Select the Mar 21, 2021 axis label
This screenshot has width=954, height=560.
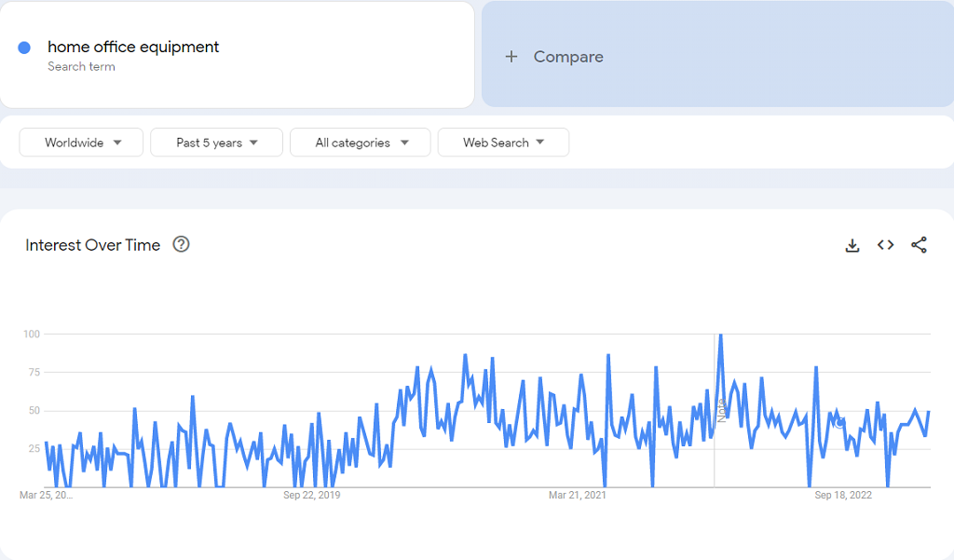tap(578, 495)
